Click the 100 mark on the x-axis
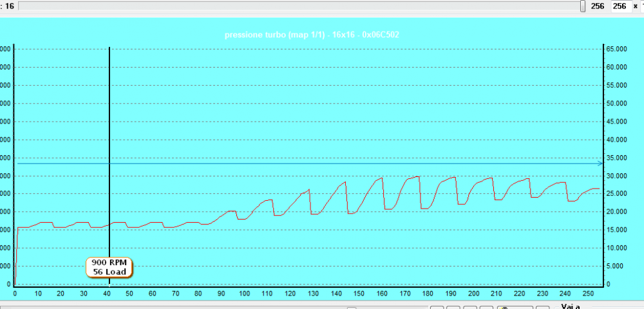The width and height of the screenshot is (644, 309). point(243,294)
